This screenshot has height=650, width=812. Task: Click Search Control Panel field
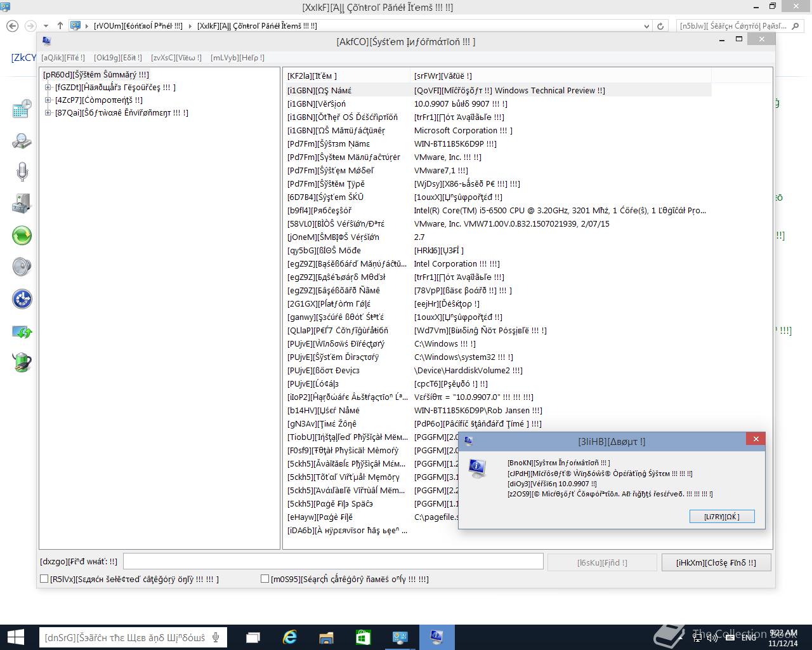(739, 26)
